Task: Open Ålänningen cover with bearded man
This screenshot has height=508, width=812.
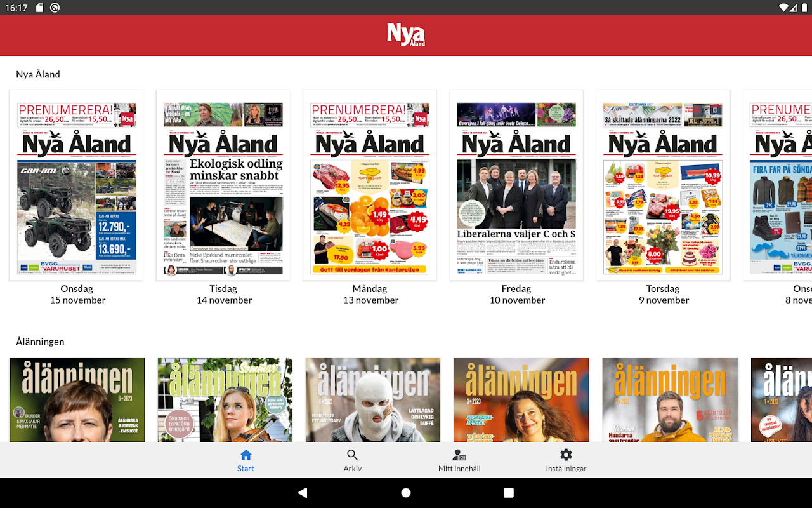Action: (670, 399)
